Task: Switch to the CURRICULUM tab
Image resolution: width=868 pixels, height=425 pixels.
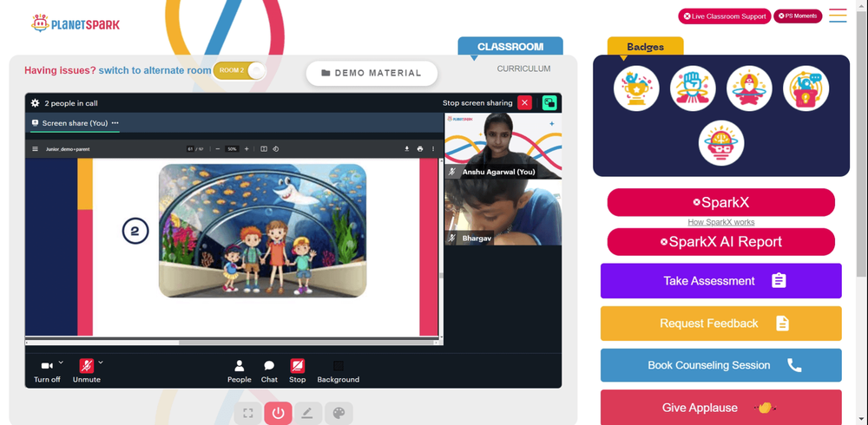Action: [523, 69]
